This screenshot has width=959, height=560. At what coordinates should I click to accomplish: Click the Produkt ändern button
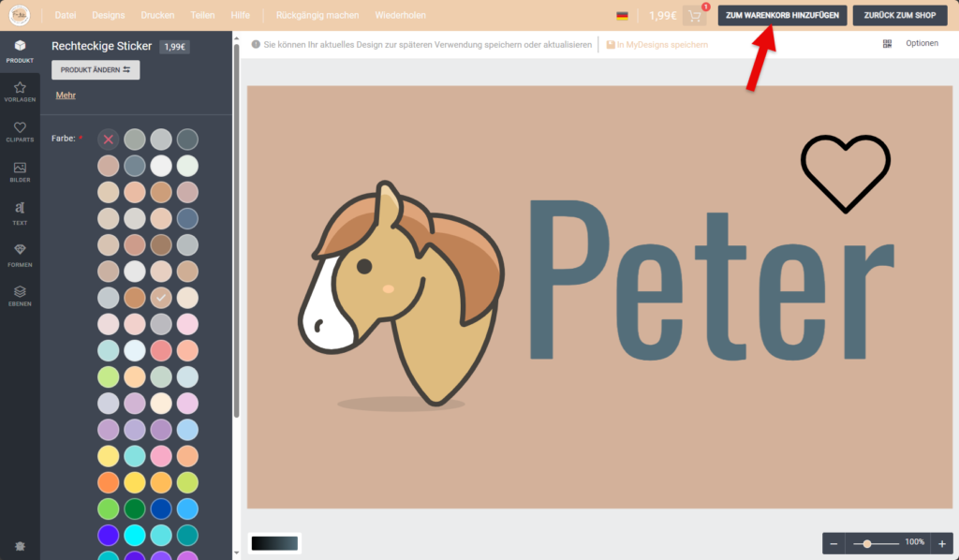click(96, 70)
